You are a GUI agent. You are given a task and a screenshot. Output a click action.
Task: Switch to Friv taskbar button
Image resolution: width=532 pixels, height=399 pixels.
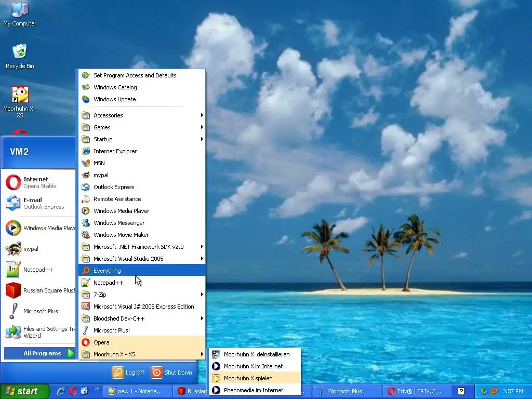pyautogui.click(x=416, y=391)
